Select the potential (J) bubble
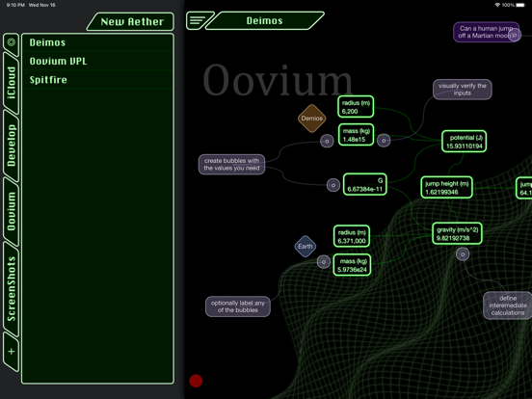This screenshot has height=399, width=532. point(465,142)
